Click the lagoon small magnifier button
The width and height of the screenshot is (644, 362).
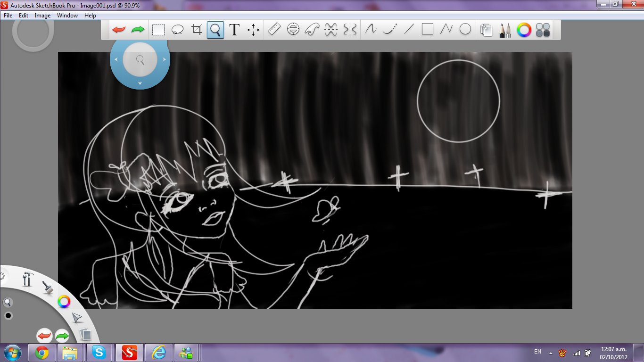click(8, 303)
